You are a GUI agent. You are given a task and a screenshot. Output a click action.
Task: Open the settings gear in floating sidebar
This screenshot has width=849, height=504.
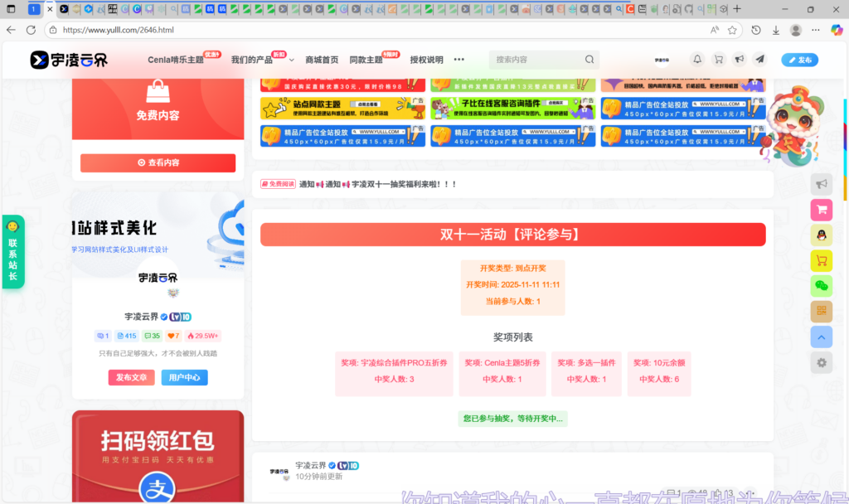[x=821, y=362]
